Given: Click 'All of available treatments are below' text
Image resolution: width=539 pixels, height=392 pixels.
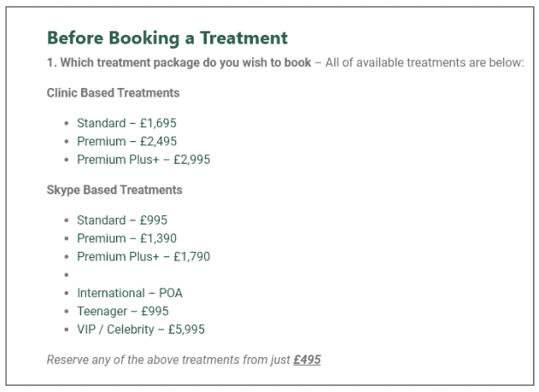Looking at the screenshot, I should click(x=425, y=63).
